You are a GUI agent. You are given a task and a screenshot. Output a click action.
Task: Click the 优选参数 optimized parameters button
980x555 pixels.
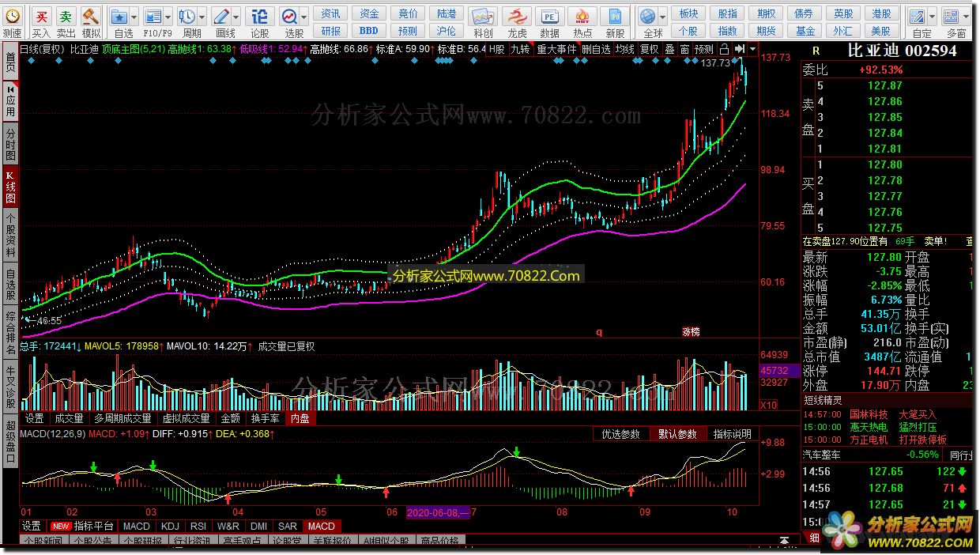(621, 434)
